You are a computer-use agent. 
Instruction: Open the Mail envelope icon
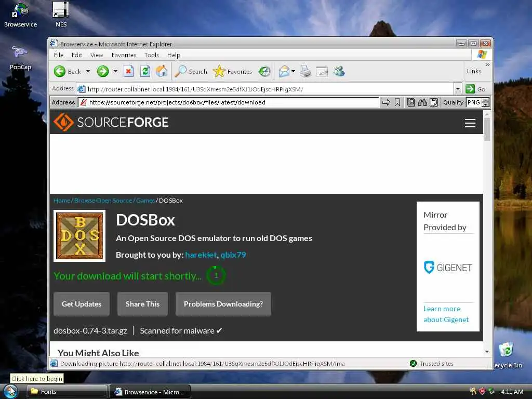(x=284, y=71)
